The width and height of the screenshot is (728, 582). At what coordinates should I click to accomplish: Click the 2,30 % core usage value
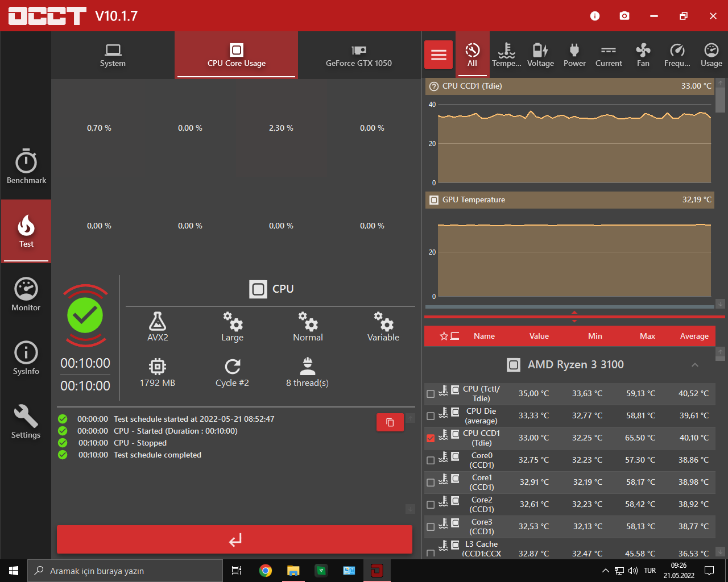tap(281, 128)
